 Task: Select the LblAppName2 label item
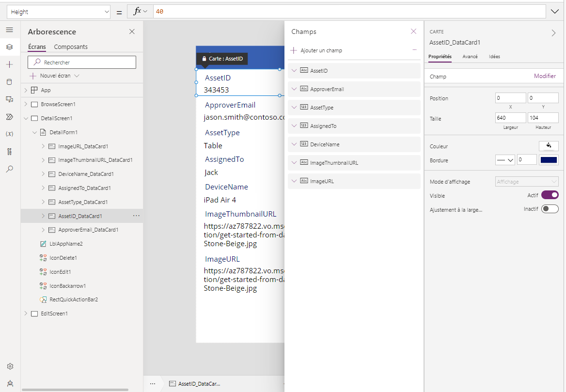point(66,244)
